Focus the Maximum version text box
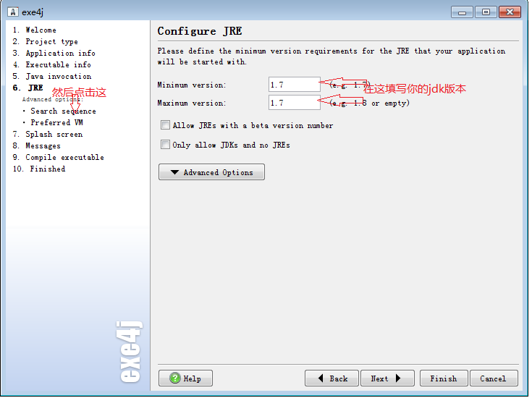The image size is (532, 398). 294,103
